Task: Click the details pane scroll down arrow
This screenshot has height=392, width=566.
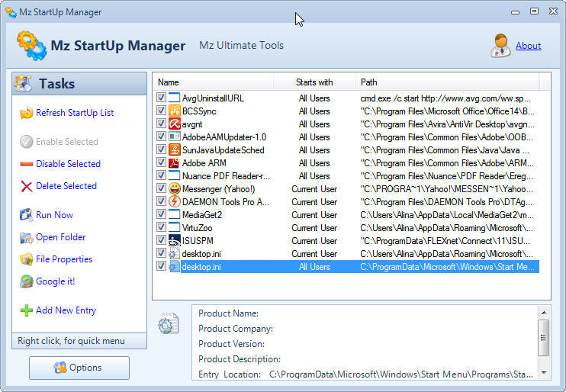Action: [x=544, y=373]
